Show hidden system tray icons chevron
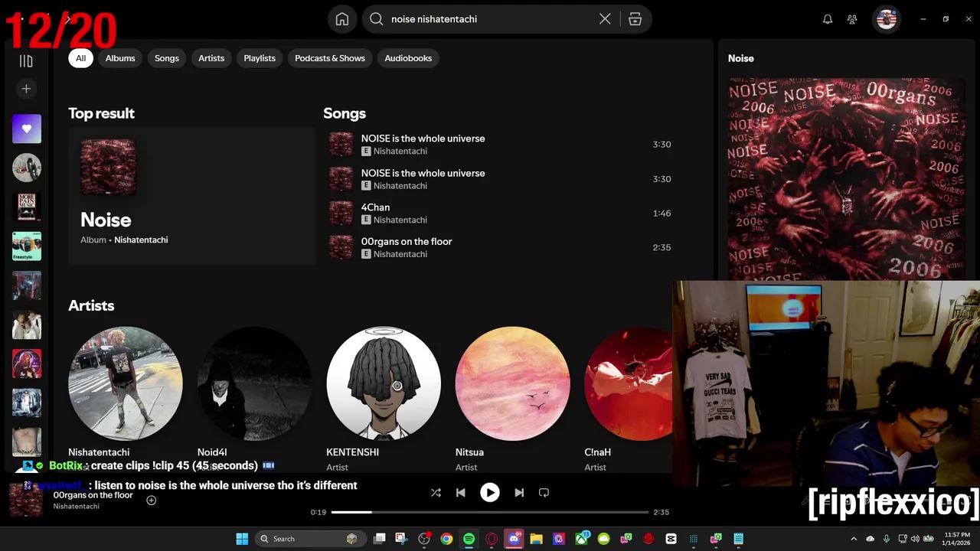This screenshot has width=980, height=551. click(x=855, y=539)
